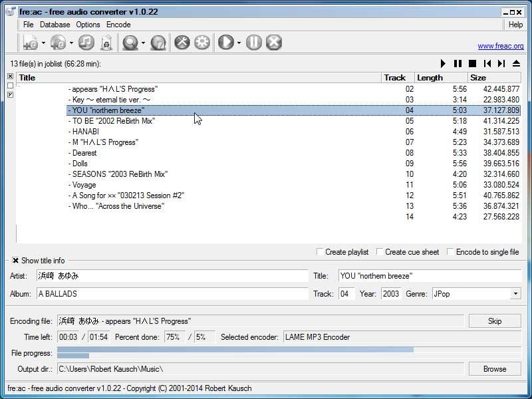Select the Dearest row in the joblist
Viewport: 532px width, 399px height.
point(293,153)
